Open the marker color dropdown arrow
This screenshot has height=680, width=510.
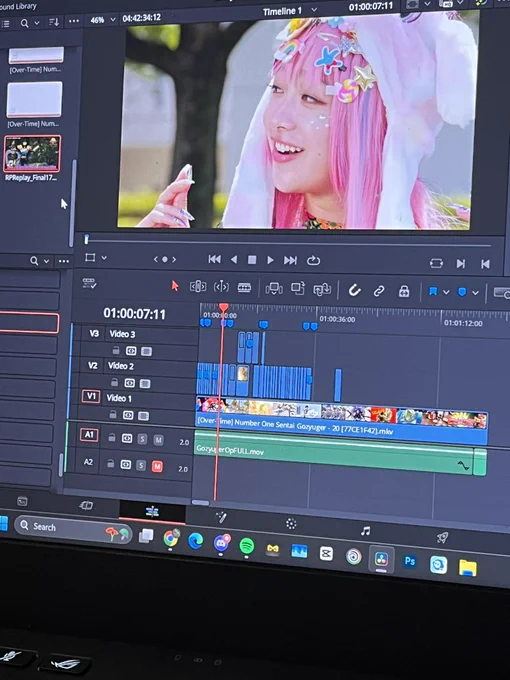[x=475, y=293]
